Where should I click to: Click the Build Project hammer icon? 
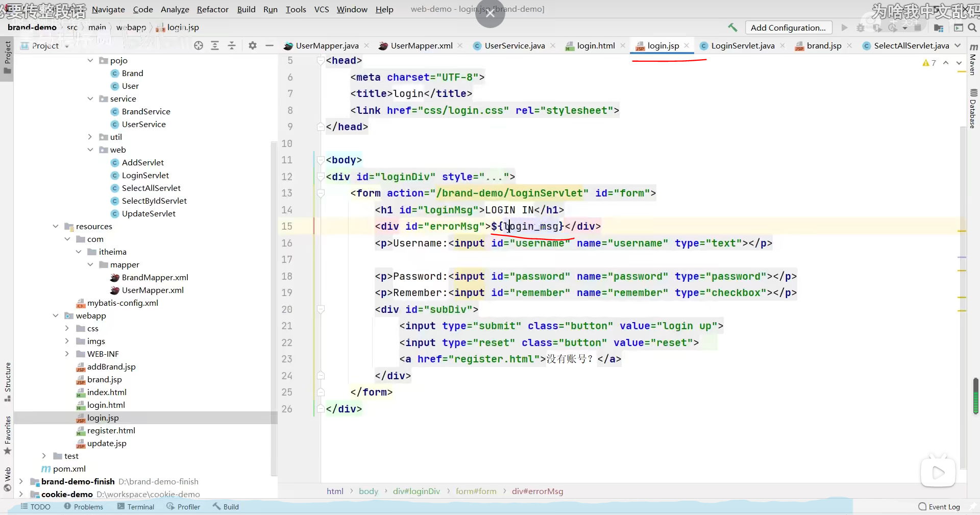click(732, 28)
